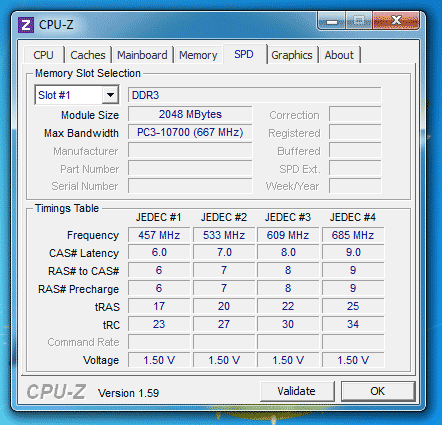
Task: Open the CPU tab
Action: coord(43,55)
